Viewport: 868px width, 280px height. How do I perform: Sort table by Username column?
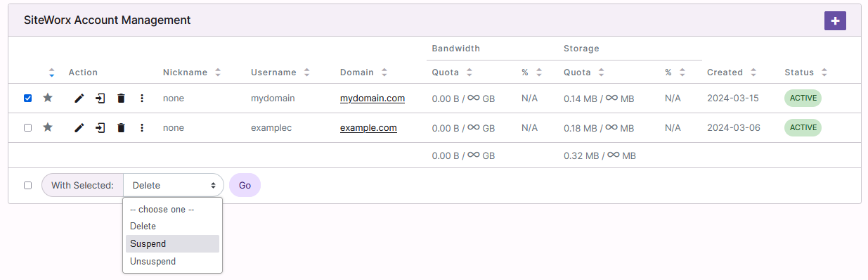point(306,72)
